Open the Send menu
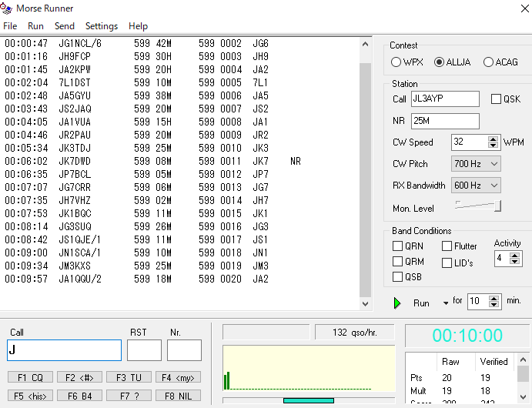 coord(65,26)
